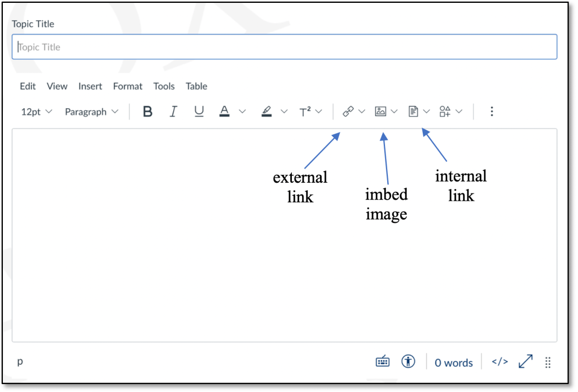Expand the highlight color options arrow
The image size is (578, 392).
coord(284,112)
